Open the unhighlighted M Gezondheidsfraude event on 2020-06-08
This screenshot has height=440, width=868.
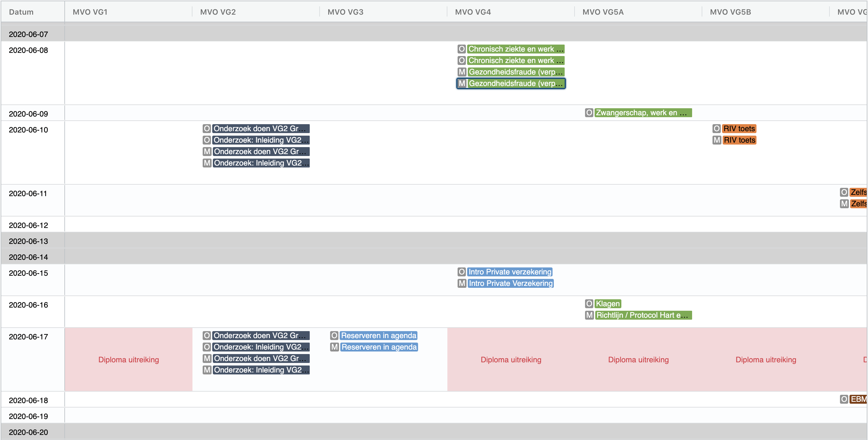511,72
